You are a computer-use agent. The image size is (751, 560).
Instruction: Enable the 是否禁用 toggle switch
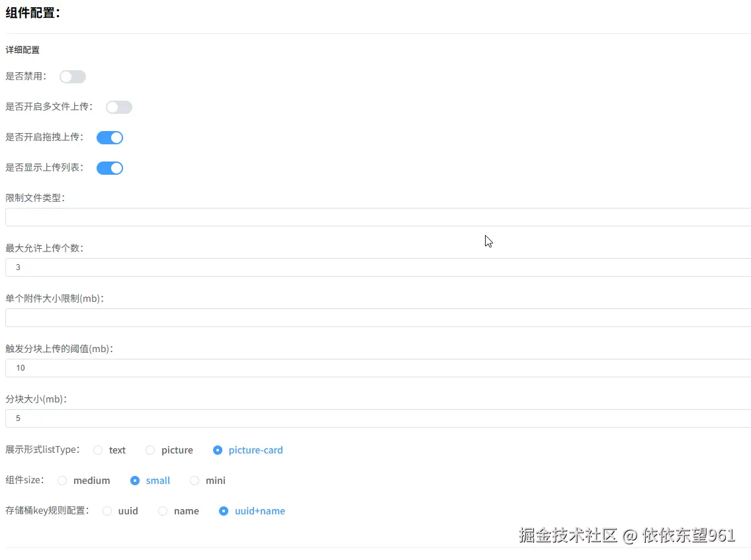pos(72,76)
